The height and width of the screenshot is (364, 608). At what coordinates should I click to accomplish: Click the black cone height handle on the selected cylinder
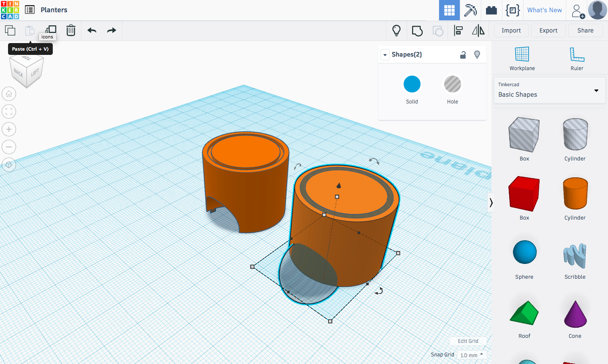339,185
